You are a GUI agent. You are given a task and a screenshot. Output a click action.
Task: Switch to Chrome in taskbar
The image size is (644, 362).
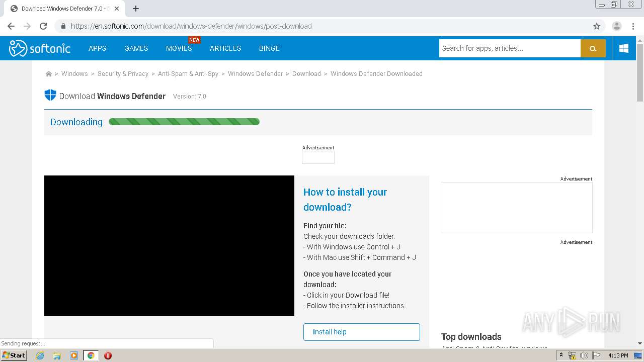click(x=91, y=355)
